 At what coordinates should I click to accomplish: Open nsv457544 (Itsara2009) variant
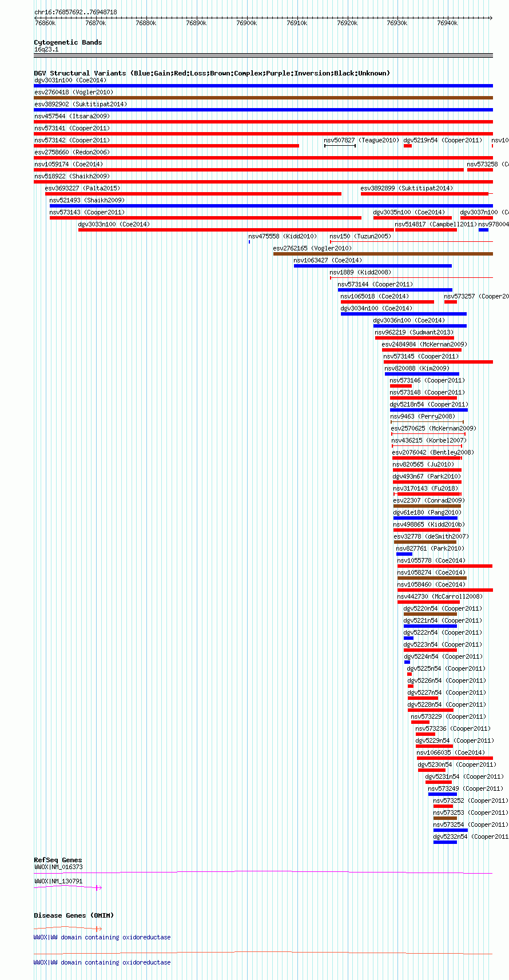point(72,116)
